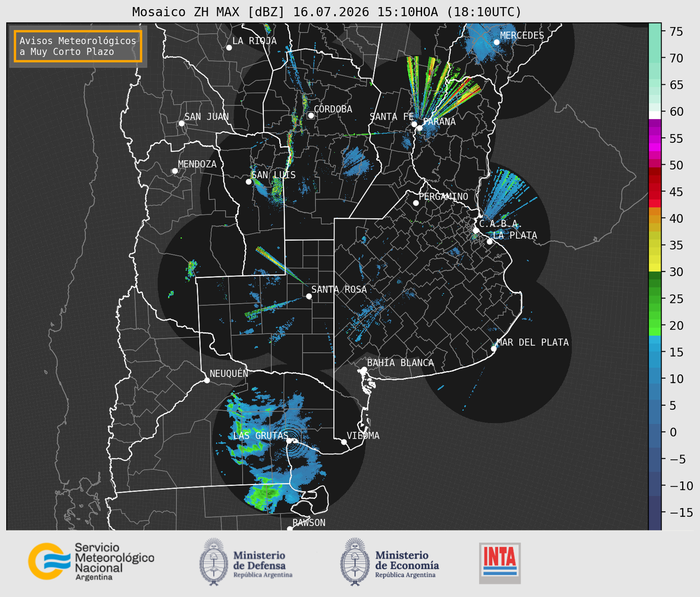
Task: Select the MENDOZA city marker dot
Action: click(175, 171)
